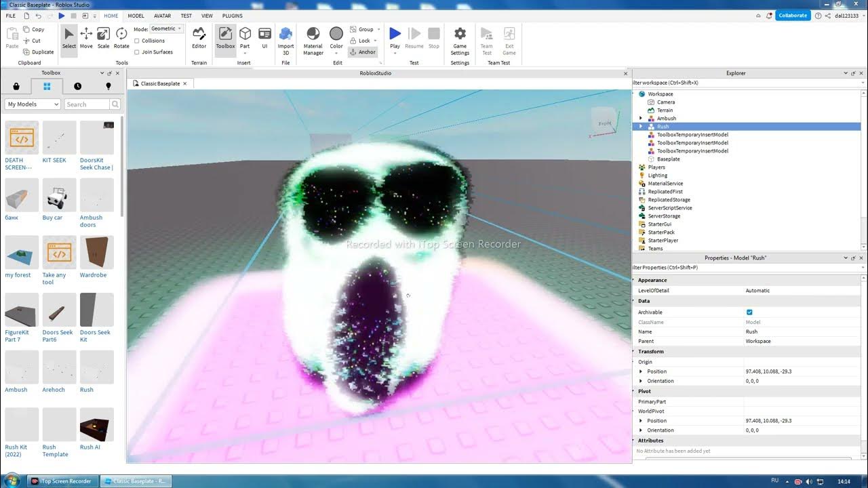Screen dimensions: 868x488
Task: Expand the Ambush model in Explorer
Action: click(641, 119)
